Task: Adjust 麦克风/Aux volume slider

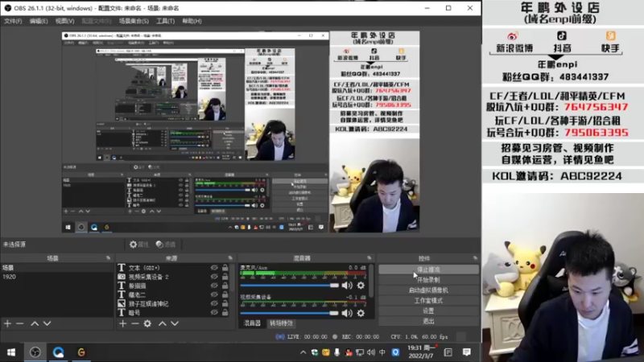Action: click(x=290, y=286)
